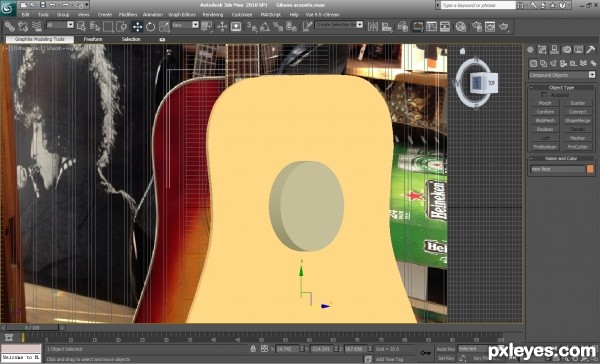Image resolution: width=600 pixels, height=364 pixels.
Task: Open the Modifiers menu
Action: 128,14
